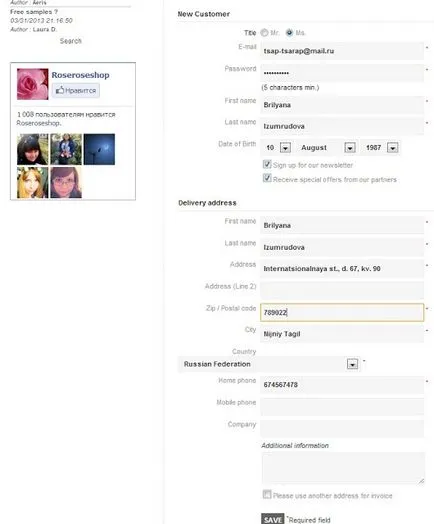Click the Address field Internatsionalnaya st.
Image resolution: width=434 pixels, height=524 pixels.
pyautogui.click(x=342, y=268)
